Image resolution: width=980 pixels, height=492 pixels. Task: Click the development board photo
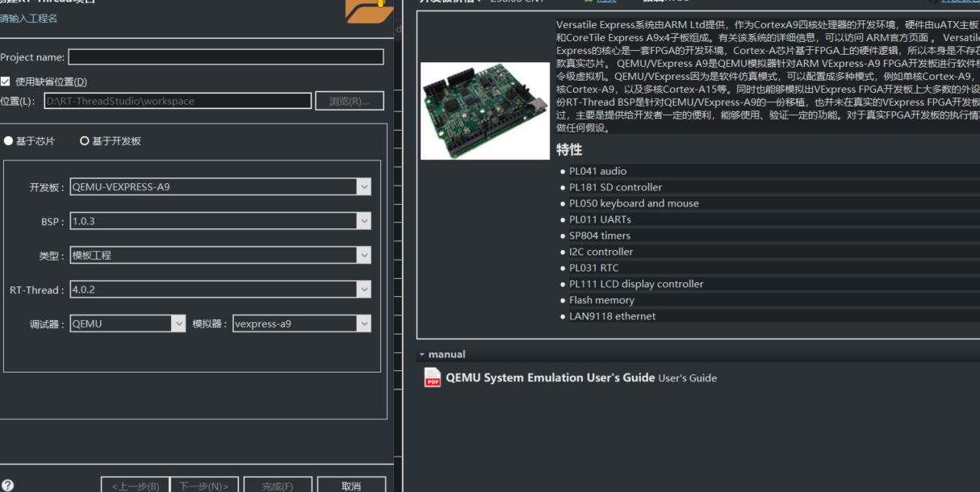tap(484, 109)
